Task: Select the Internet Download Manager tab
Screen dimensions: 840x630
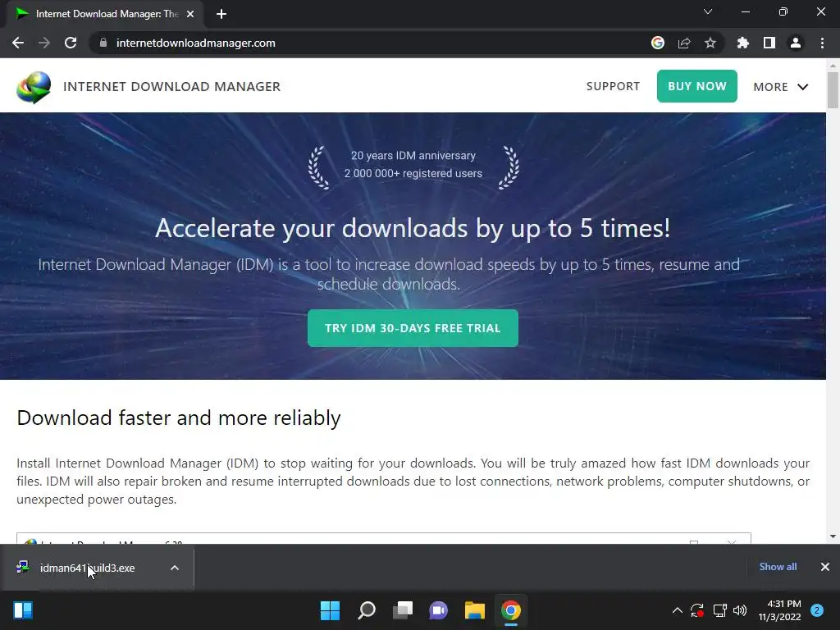Action: (x=105, y=15)
